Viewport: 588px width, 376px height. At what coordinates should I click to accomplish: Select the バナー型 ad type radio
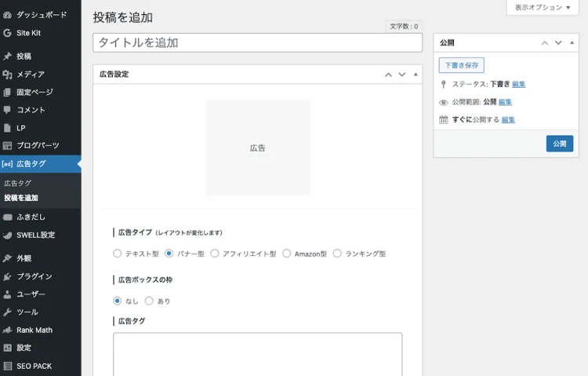point(169,254)
